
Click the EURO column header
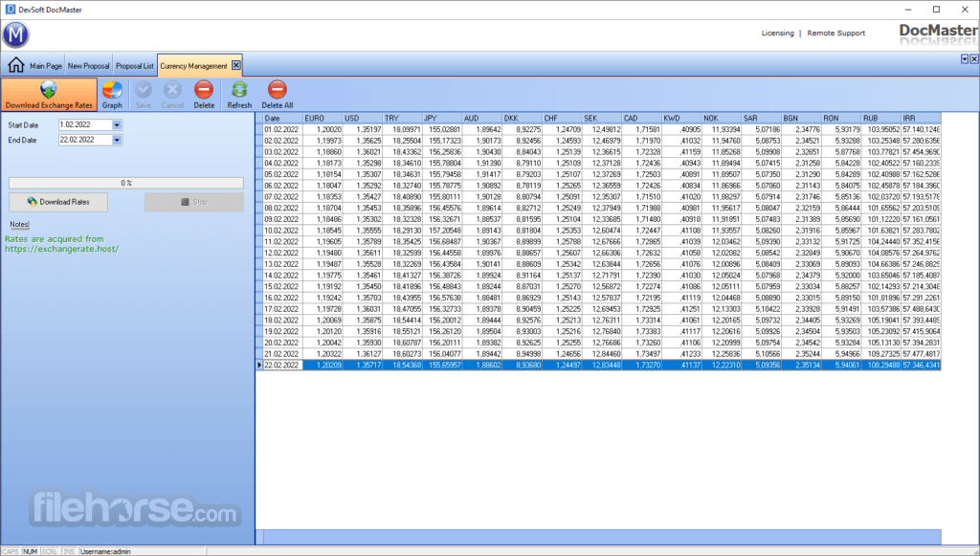click(323, 118)
